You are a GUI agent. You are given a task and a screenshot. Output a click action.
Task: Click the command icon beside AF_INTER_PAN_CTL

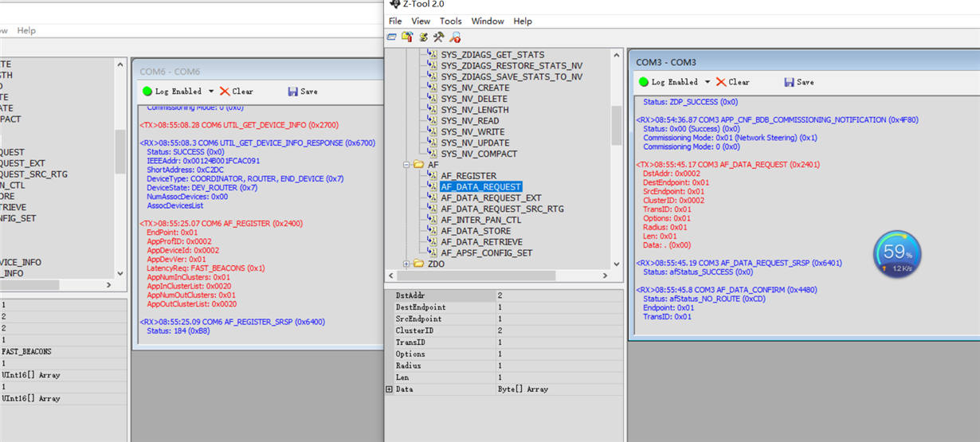point(433,219)
